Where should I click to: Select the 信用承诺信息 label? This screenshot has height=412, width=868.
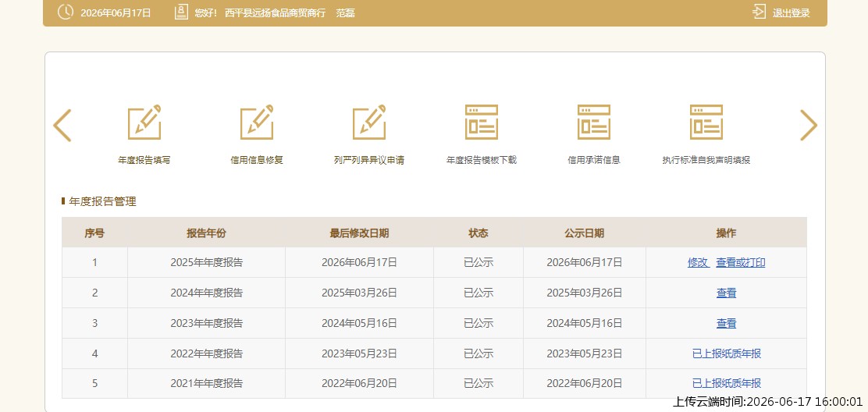tap(594, 161)
